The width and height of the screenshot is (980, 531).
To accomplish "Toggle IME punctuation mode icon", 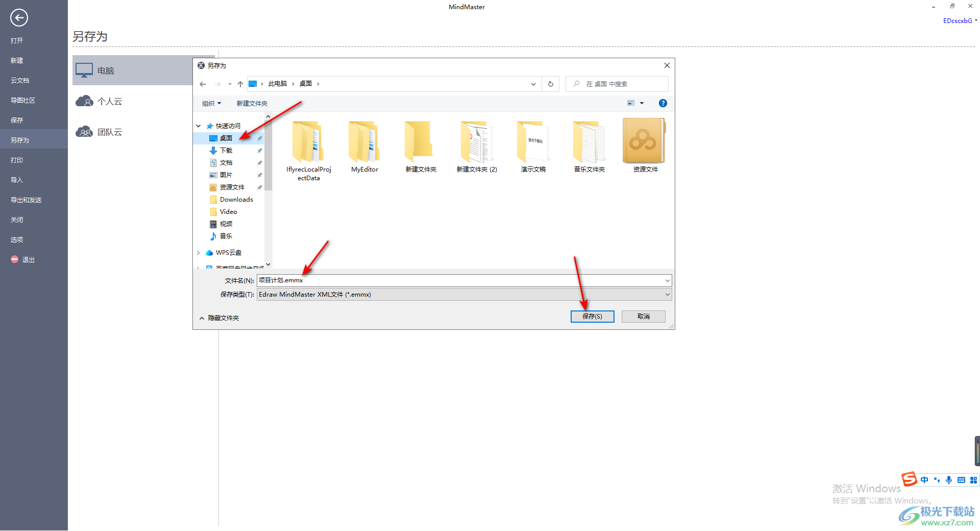I will click(x=937, y=480).
